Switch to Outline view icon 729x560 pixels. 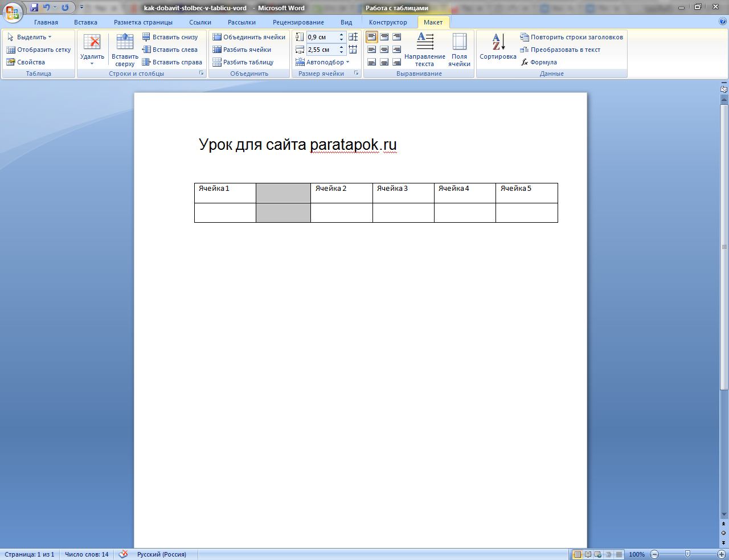coord(608,554)
